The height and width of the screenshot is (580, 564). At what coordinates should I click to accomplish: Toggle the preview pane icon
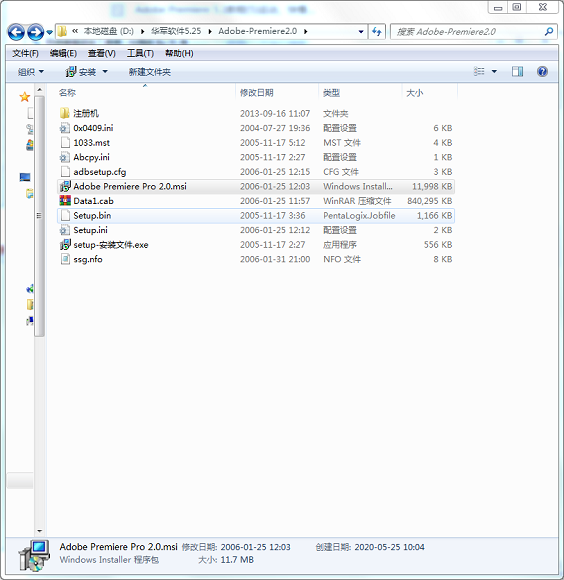[x=517, y=71]
